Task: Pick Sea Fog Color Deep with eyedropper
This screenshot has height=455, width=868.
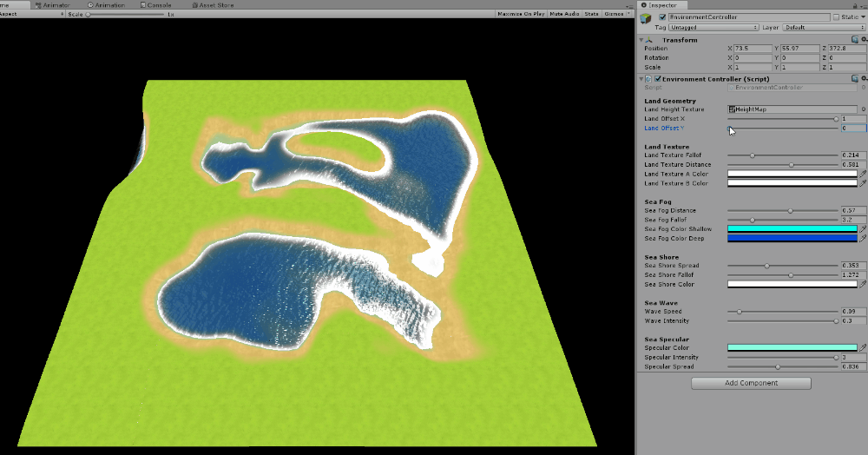Action: 863,238
